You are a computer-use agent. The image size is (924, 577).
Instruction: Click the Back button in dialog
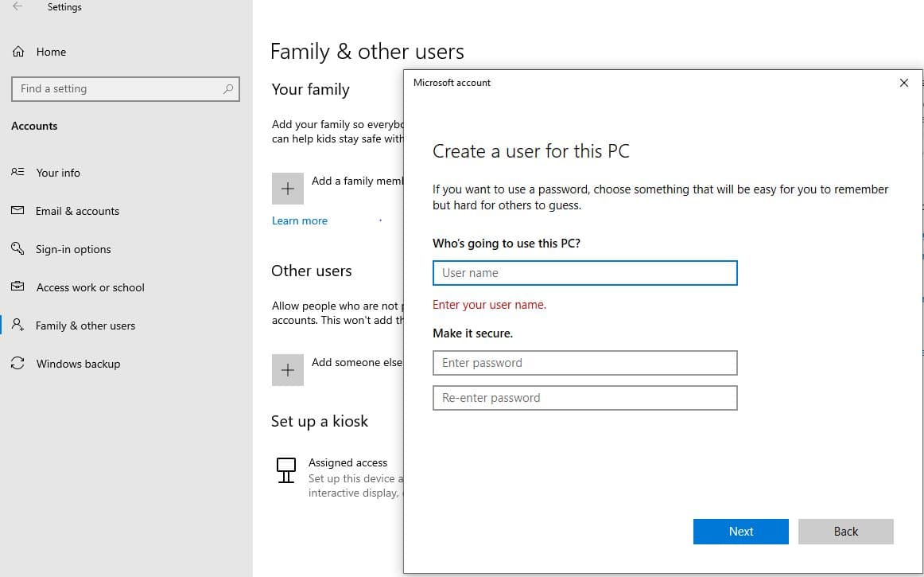[x=845, y=532]
